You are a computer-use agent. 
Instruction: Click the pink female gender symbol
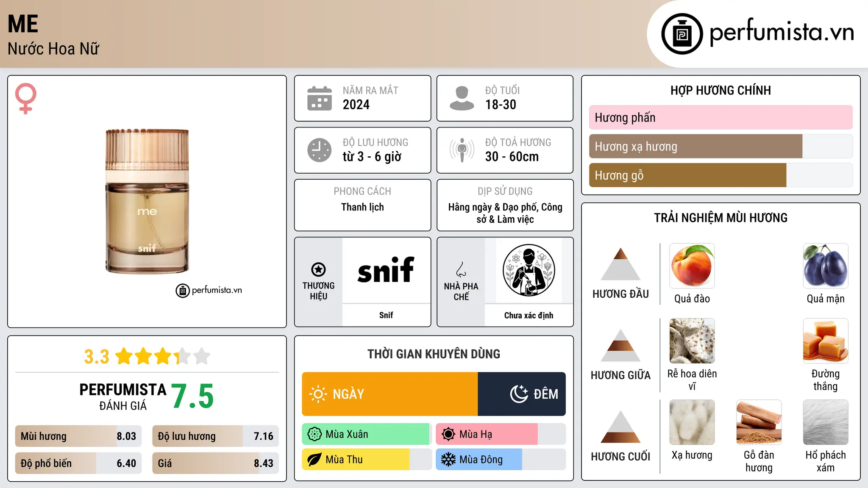pyautogui.click(x=26, y=99)
